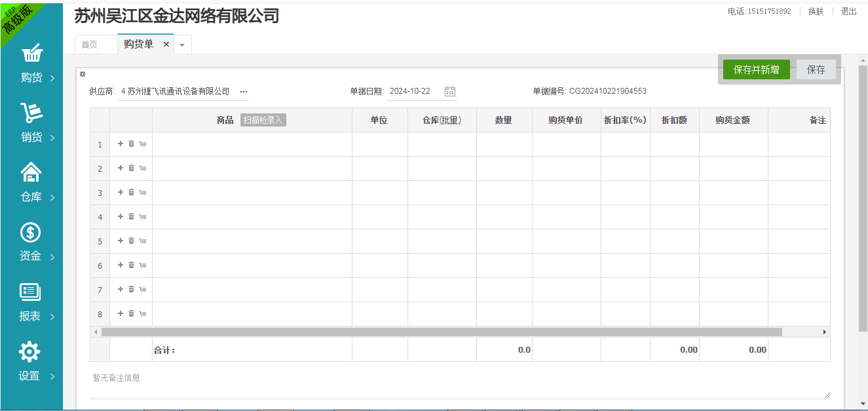The image size is (868, 411).
Task: Close the 购货单 tab
Action: pos(166,45)
